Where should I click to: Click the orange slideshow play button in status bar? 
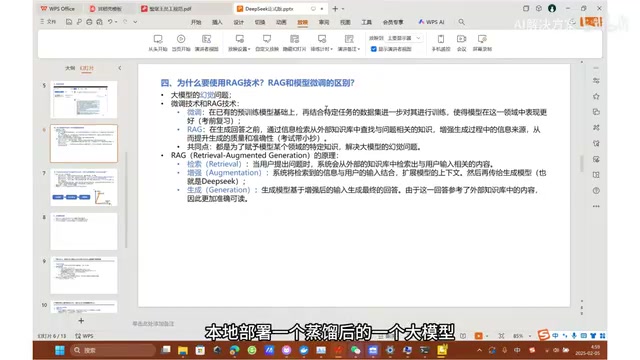pos(478,336)
